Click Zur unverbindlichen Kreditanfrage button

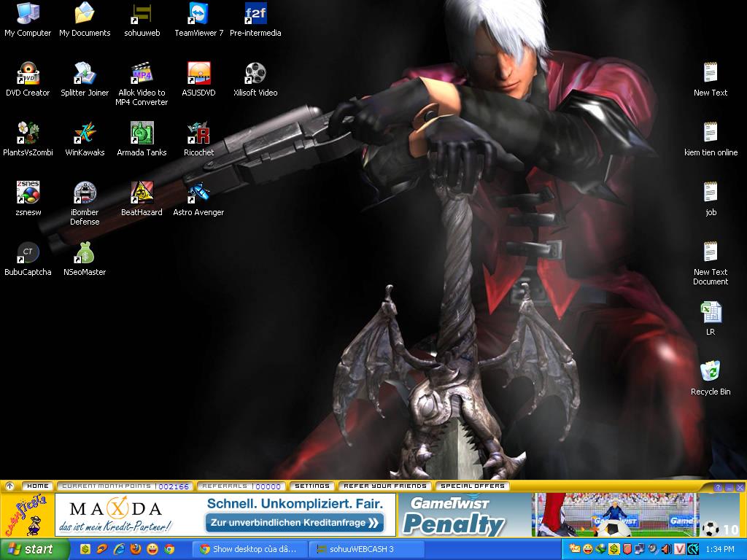click(294, 522)
